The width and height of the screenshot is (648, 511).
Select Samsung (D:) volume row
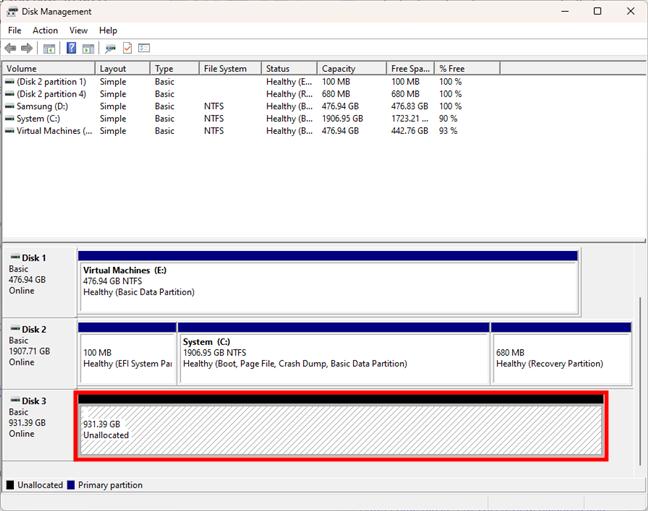[43, 106]
